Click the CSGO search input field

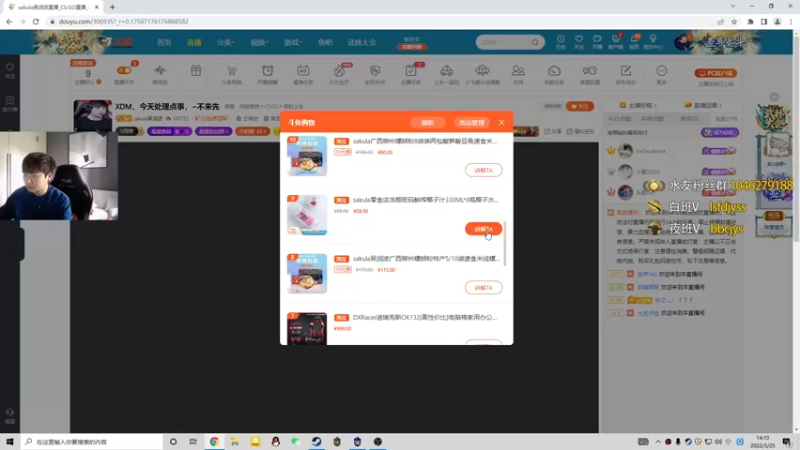[x=505, y=42]
